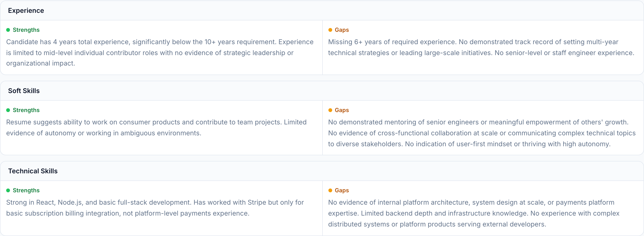Collapse the Soft Skills section header
Viewport: 644px width, 236px height.
coord(24,91)
